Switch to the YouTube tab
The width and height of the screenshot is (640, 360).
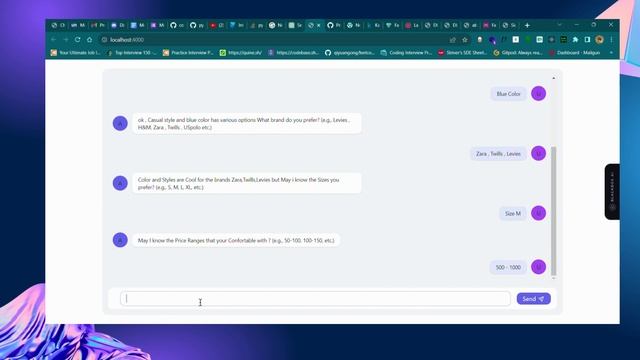point(217,25)
